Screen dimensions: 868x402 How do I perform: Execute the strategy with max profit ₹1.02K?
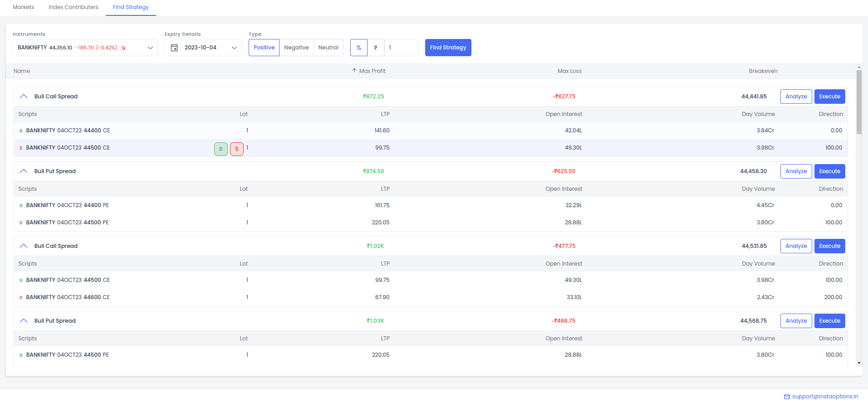pyautogui.click(x=830, y=246)
